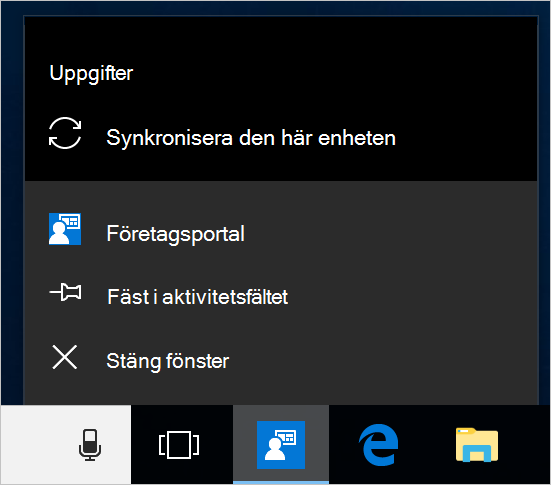Image resolution: width=551 pixels, height=485 pixels.
Task: Click the sync arrows icon
Action: tap(65, 133)
